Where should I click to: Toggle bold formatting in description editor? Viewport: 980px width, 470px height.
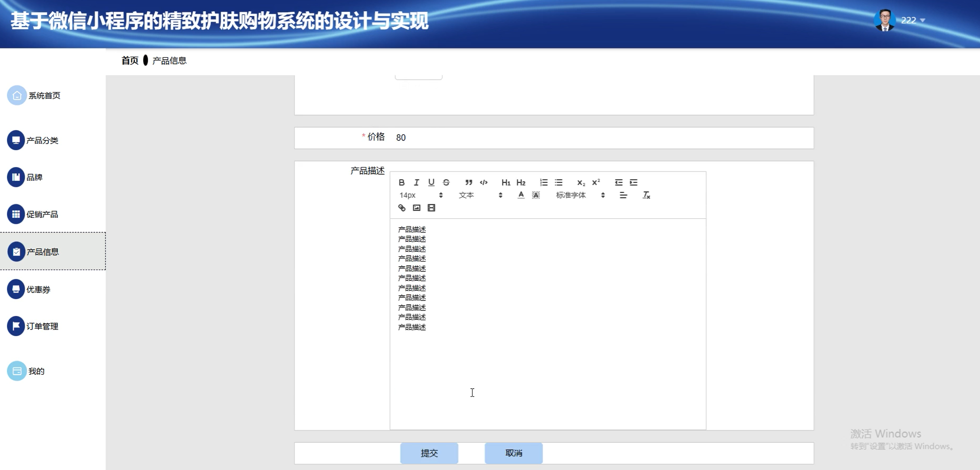[402, 182]
